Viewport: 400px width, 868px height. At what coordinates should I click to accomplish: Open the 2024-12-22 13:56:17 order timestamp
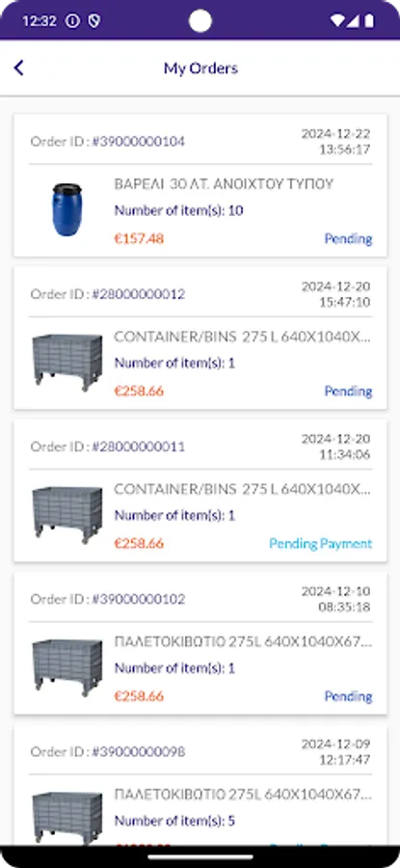[x=336, y=142]
